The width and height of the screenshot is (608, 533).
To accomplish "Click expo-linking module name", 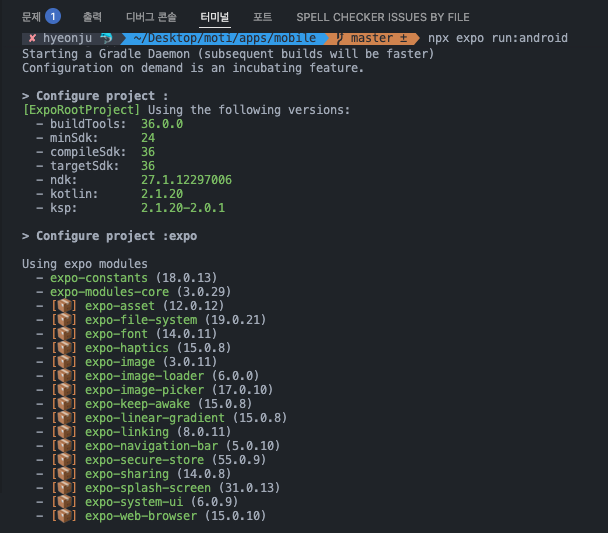I will [x=127, y=432].
